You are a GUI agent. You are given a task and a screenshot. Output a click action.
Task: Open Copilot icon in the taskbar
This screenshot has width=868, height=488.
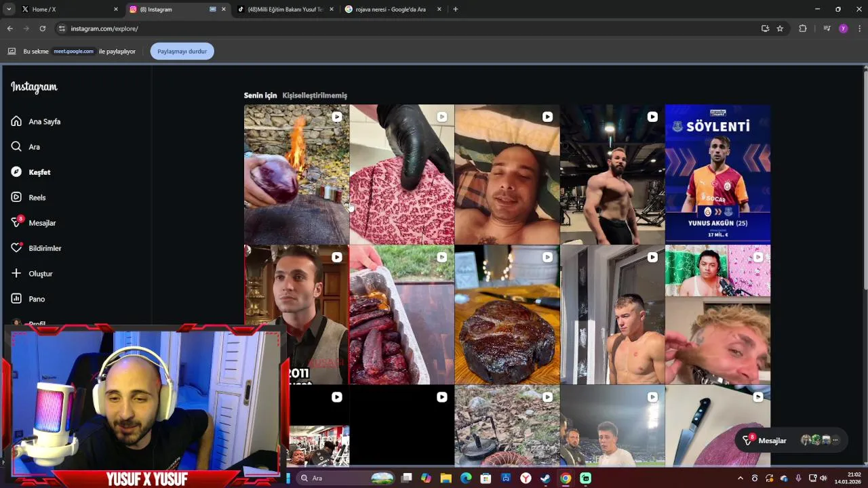coord(426,478)
